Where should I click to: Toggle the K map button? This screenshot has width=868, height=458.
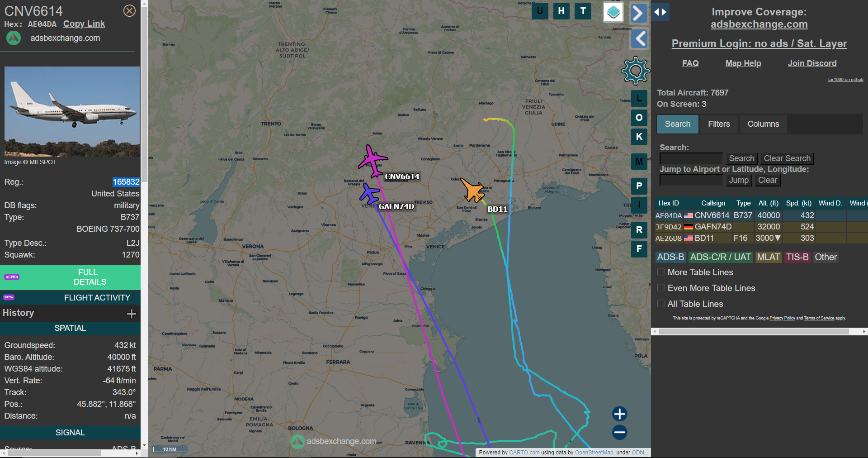[639, 137]
